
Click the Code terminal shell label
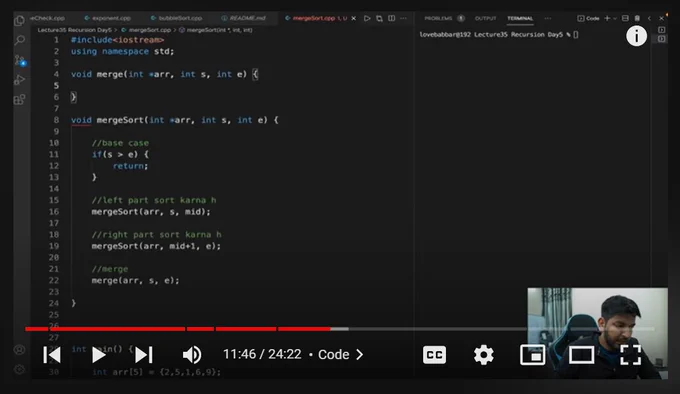[x=588, y=18]
